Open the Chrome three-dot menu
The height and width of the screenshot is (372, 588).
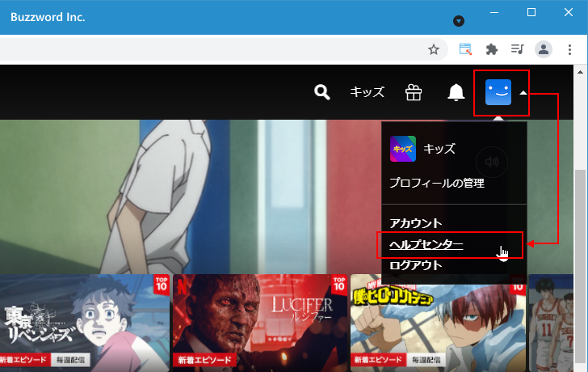[569, 49]
